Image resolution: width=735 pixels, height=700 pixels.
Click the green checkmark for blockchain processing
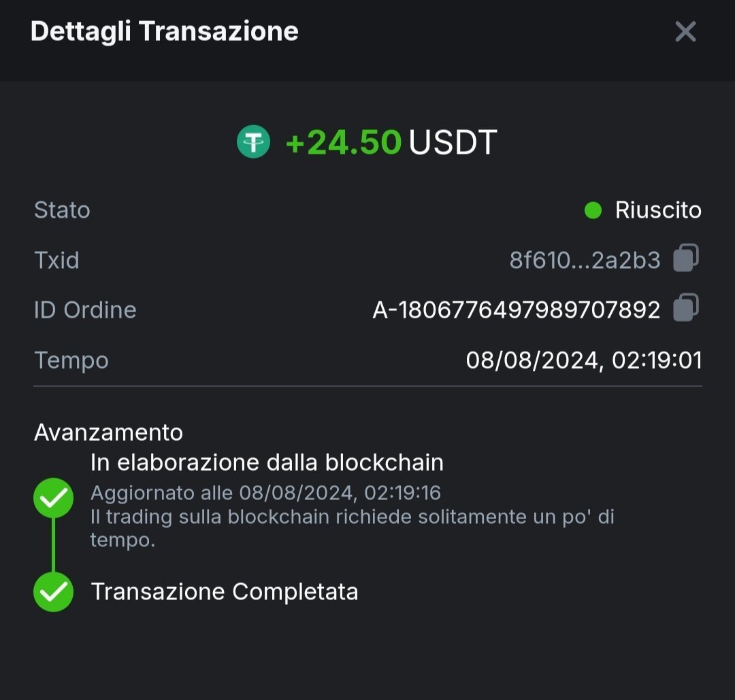53,499
